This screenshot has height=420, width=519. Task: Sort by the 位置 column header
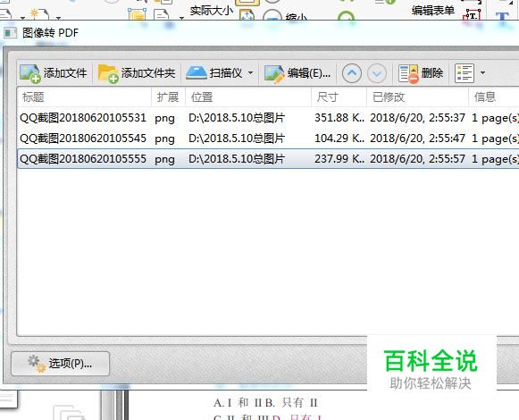pos(248,97)
